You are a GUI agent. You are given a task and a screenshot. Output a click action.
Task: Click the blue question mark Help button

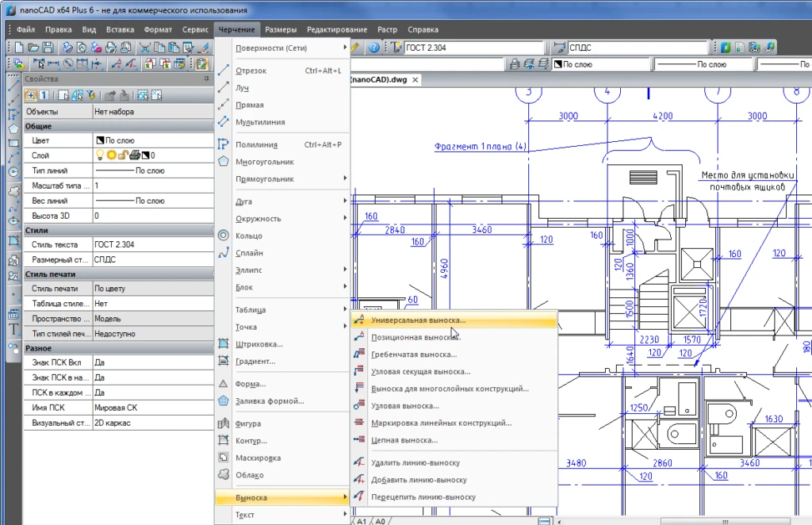pyautogui.click(x=373, y=46)
